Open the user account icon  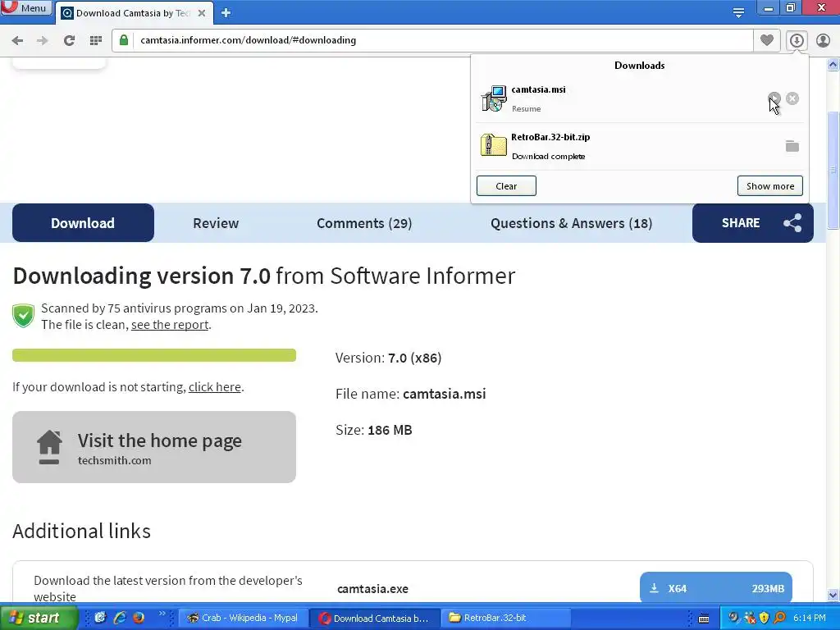click(x=823, y=40)
